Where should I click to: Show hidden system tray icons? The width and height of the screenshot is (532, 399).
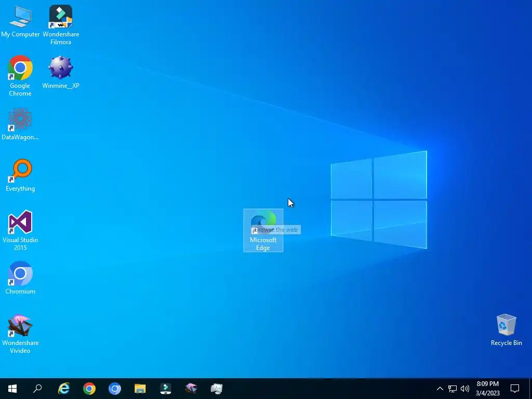pos(440,389)
